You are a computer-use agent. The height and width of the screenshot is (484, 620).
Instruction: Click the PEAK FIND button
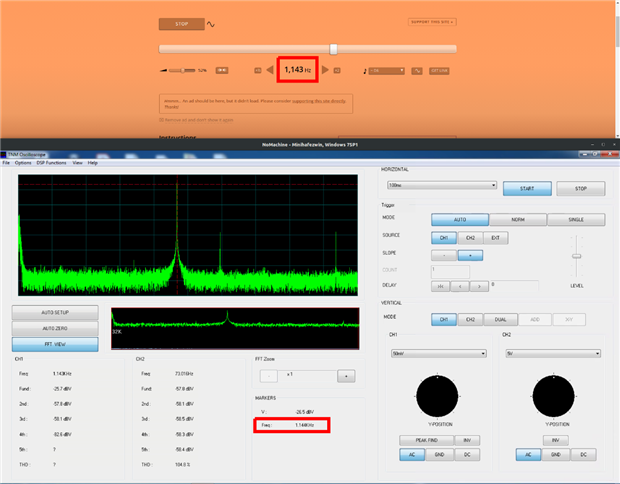pos(419,440)
